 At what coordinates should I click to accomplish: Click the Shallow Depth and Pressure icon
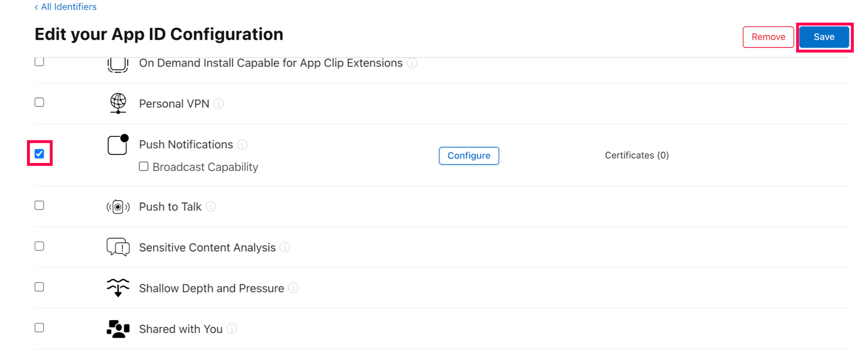pyautogui.click(x=118, y=287)
